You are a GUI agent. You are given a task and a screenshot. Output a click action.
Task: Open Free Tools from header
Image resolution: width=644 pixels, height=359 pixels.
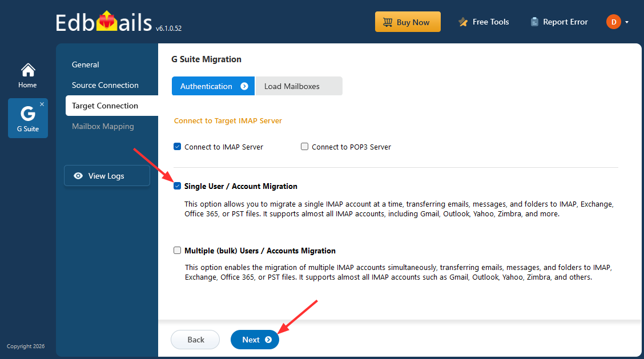tap(483, 22)
